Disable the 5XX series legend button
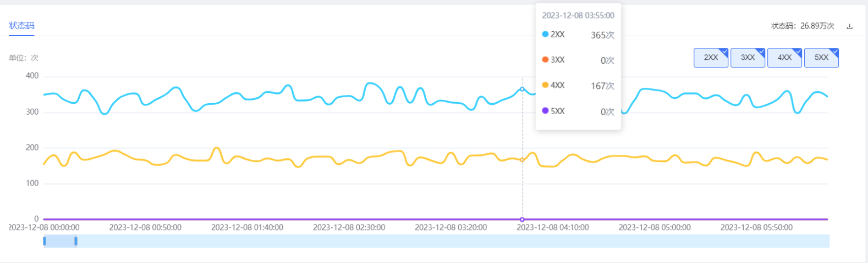 click(x=821, y=58)
